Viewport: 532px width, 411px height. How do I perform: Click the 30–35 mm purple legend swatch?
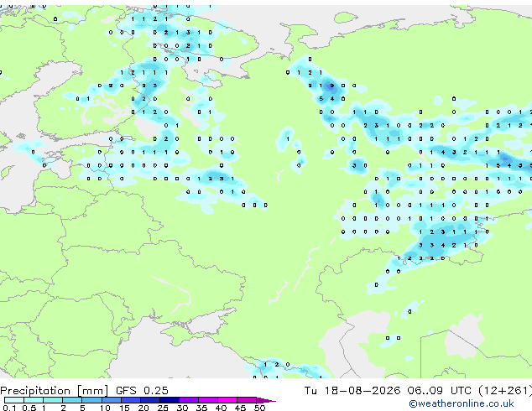(189, 400)
